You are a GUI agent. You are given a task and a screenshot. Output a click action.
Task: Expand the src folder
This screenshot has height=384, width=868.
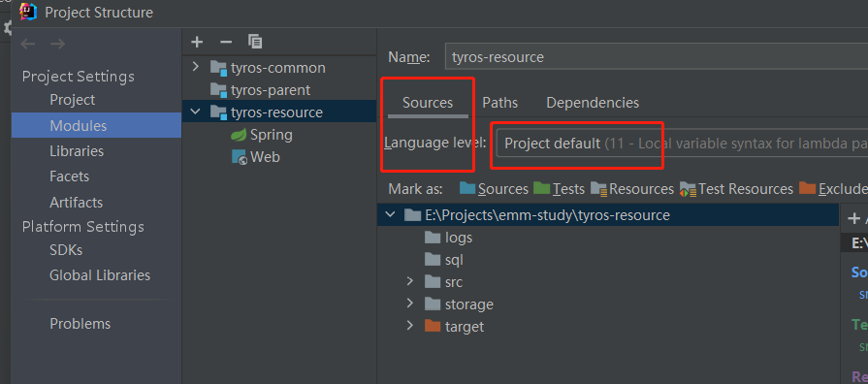(409, 281)
